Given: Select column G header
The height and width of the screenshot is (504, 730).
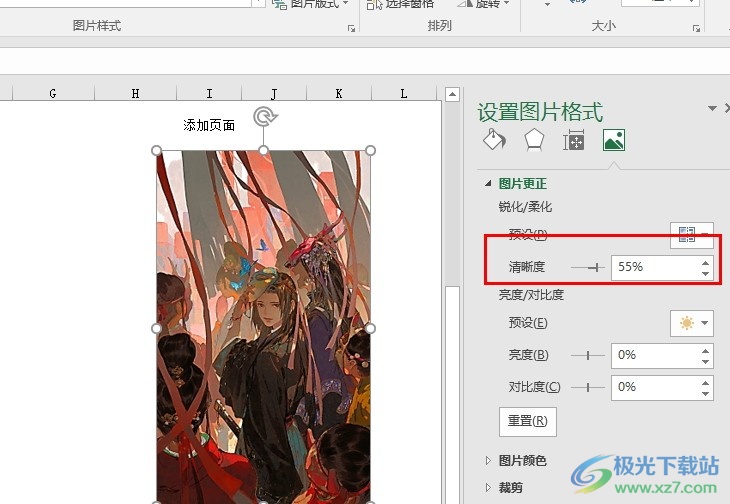Looking at the screenshot, I should point(53,93).
